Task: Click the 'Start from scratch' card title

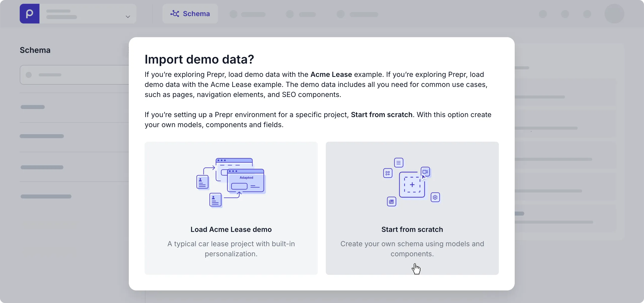Action: (412, 229)
